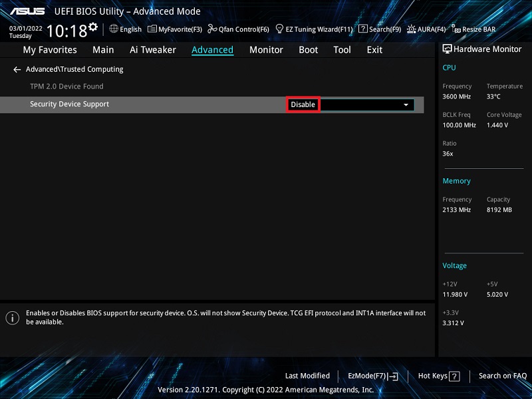Screen dimensions: 532x399
Task: Open MyFavorite(F3) list icon
Action: (152, 29)
